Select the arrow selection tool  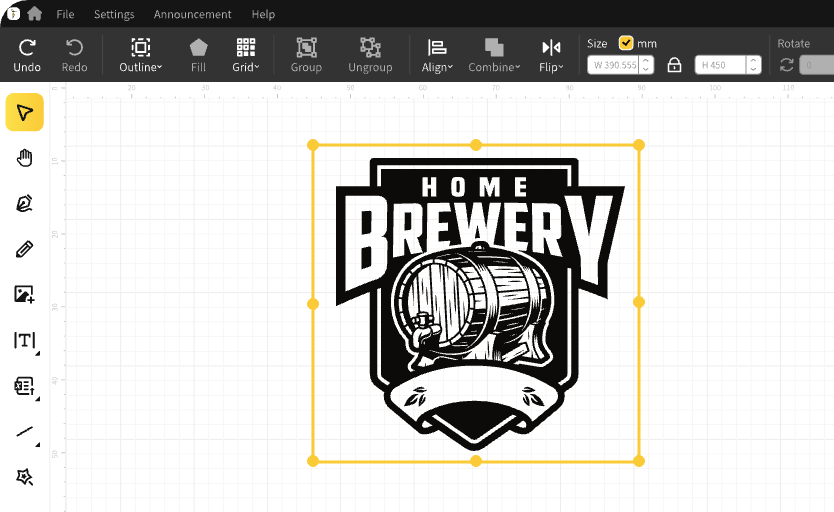[24, 112]
